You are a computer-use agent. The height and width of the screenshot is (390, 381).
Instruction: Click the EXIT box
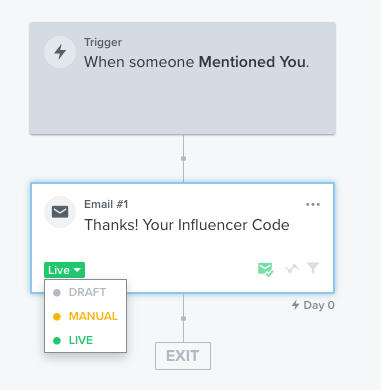click(x=183, y=356)
